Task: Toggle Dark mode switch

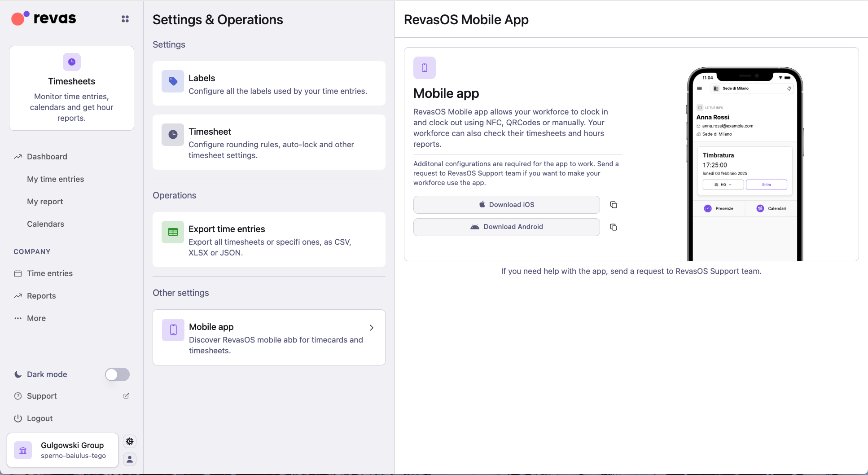Action: point(117,374)
